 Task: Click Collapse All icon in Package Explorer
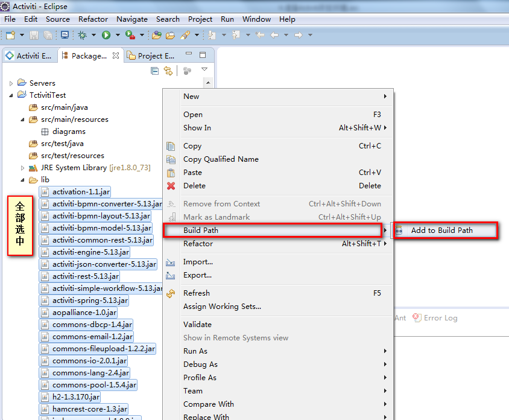155,71
